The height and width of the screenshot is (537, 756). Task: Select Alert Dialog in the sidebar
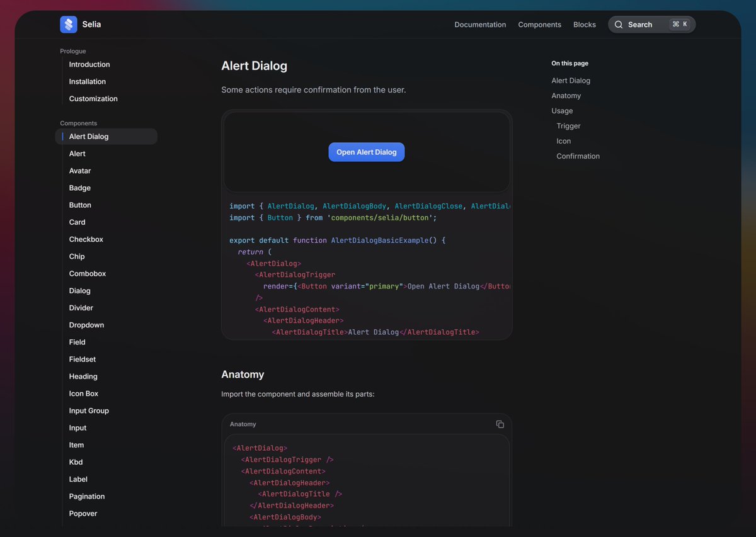(x=106, y=137)
